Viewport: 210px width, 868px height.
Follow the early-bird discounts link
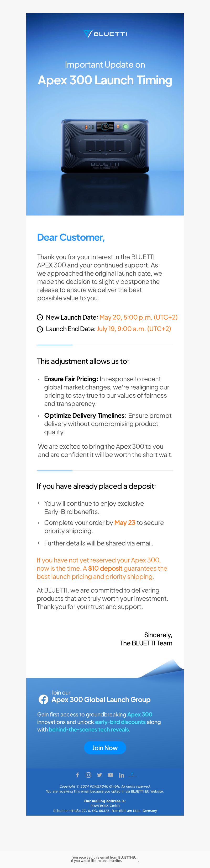pos(120,722)
